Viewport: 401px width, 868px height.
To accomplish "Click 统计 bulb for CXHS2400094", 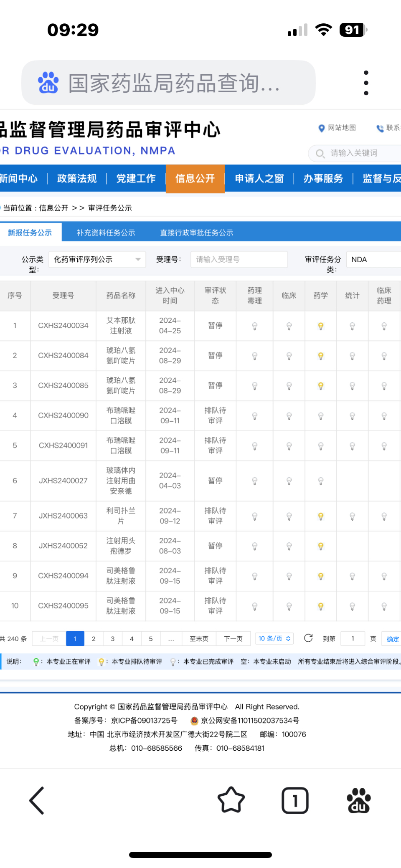I will click(x=353, y=577).
